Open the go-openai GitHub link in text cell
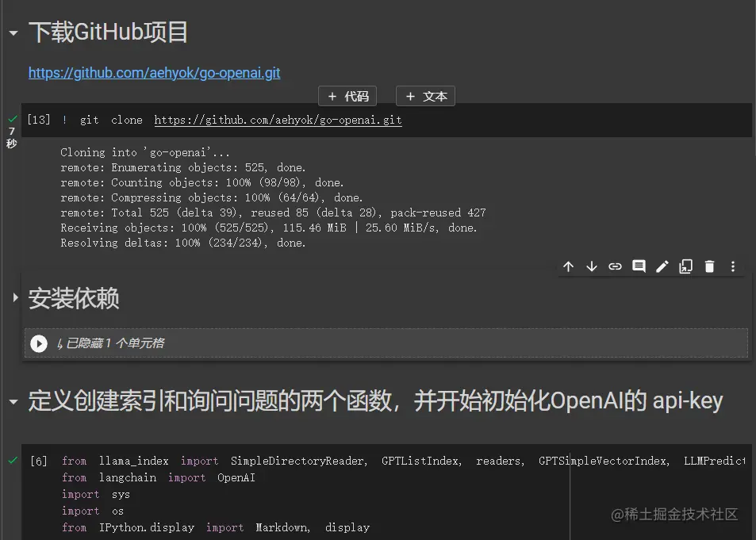756x540 pixels. click(154, 73)
